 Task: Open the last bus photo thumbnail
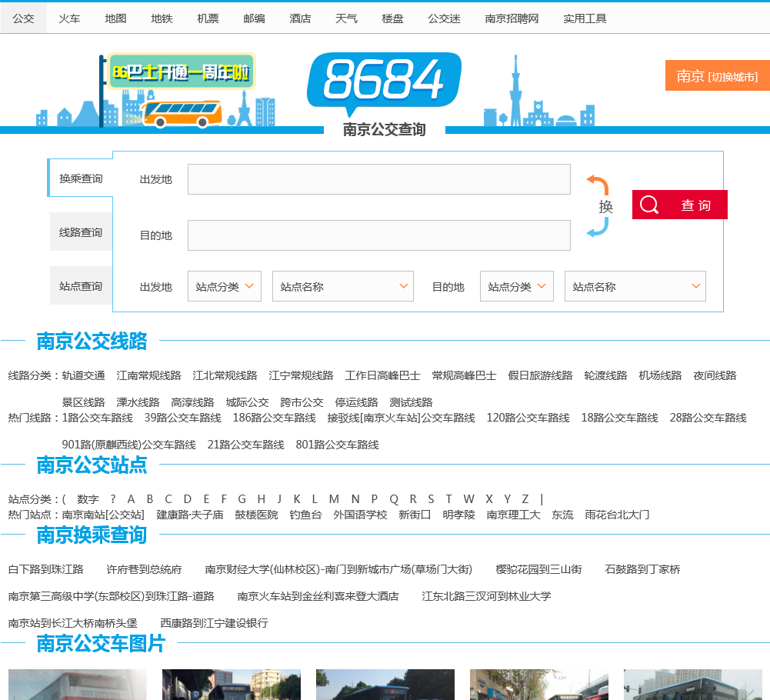(x=693, y=685)
